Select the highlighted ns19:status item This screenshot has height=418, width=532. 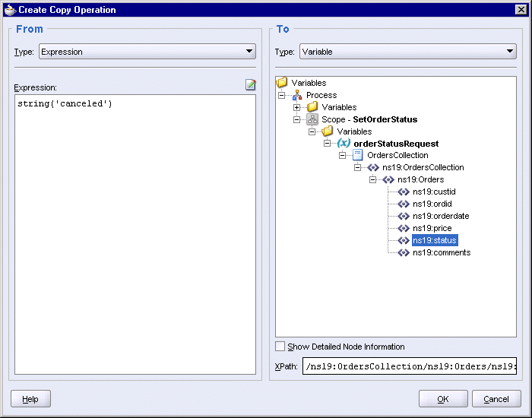435,240
